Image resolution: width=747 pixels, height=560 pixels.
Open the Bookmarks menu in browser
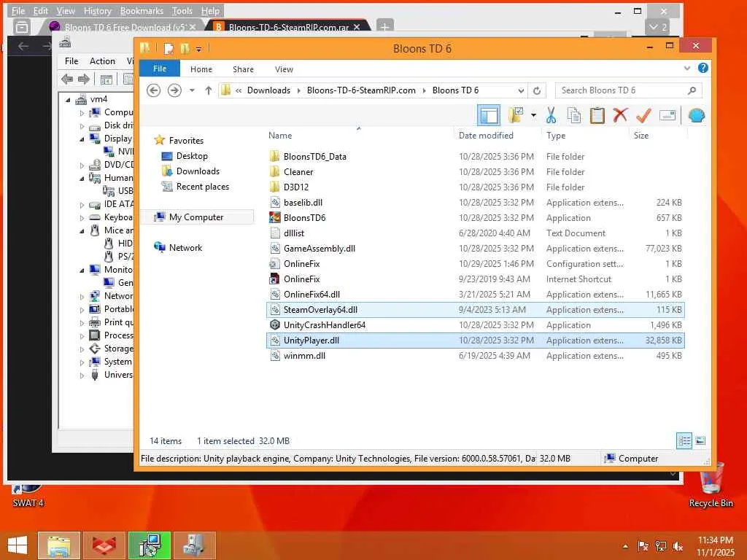point(142,10)
